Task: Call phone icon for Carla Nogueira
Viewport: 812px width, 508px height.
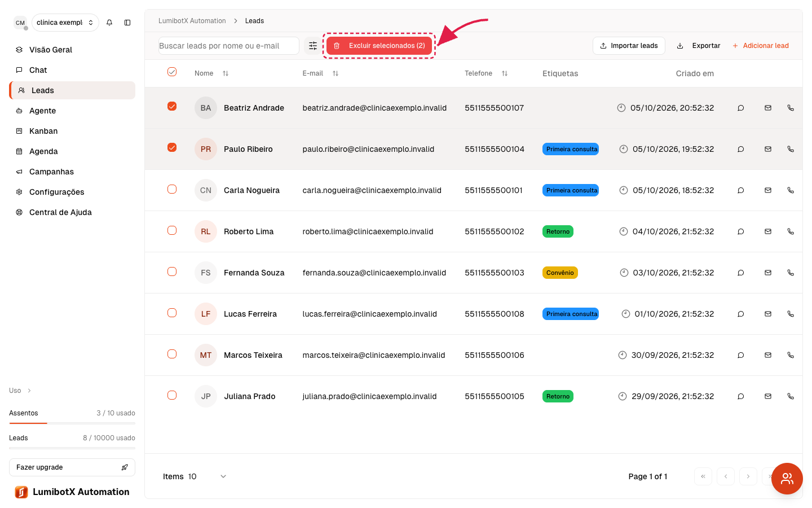Action: (x=791, y=190)
